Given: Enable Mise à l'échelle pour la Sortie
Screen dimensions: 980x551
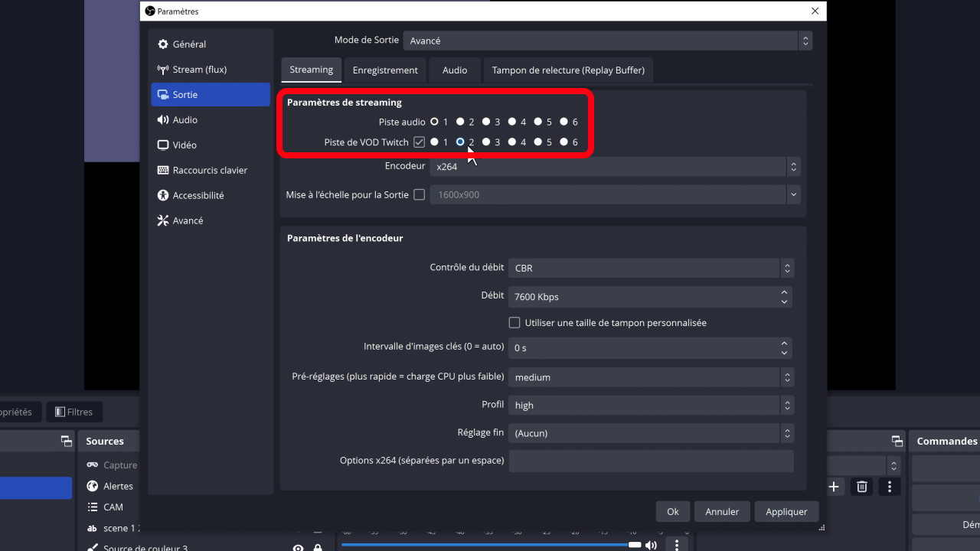Looking at the screenshot, I should (x=419, y=195).
